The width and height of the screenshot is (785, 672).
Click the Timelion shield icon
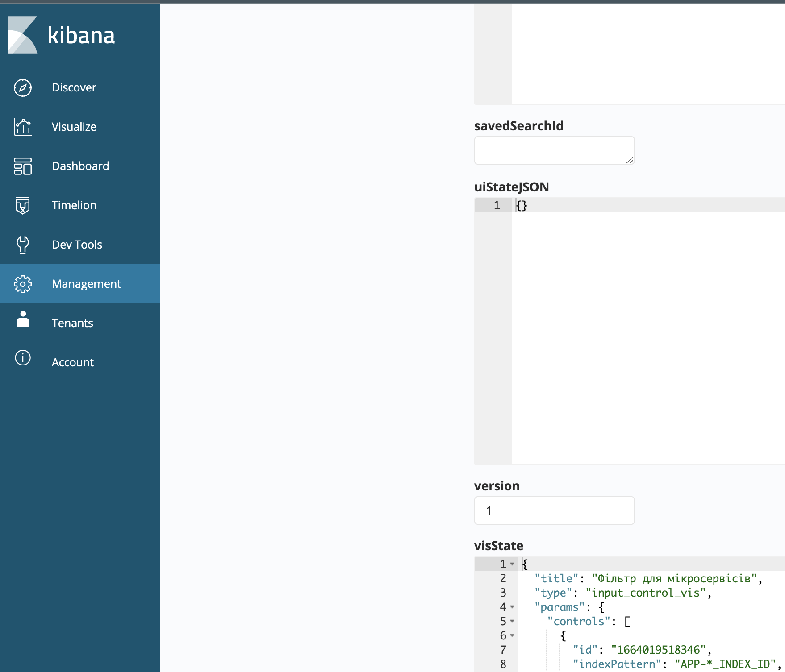[x=23, y=205]
